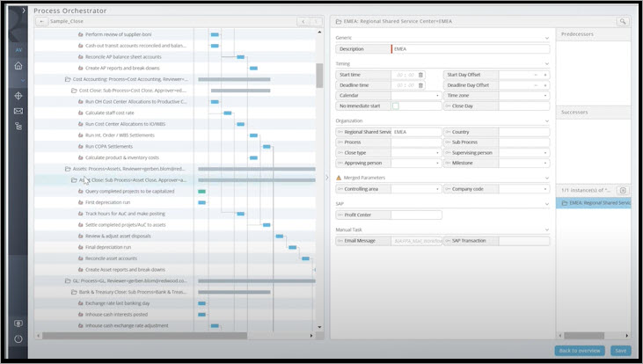
Task: Increase Deadline Day Offset with plus
Action: coord(545,85)
